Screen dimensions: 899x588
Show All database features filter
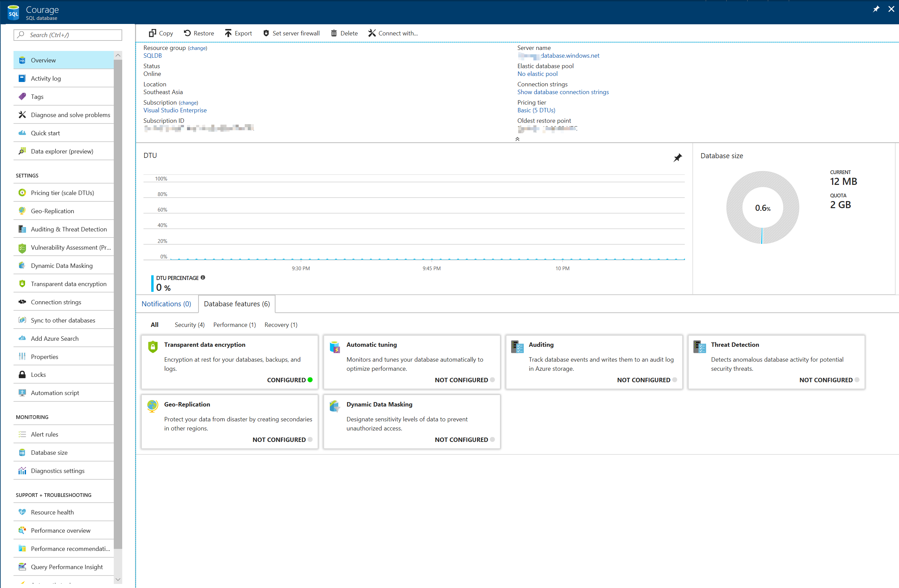(155, 325)
